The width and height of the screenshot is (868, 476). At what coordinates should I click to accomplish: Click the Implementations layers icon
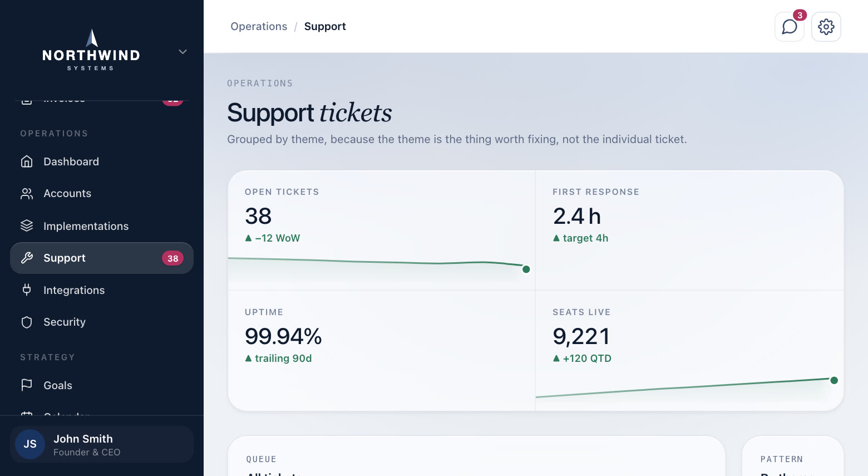27,225
